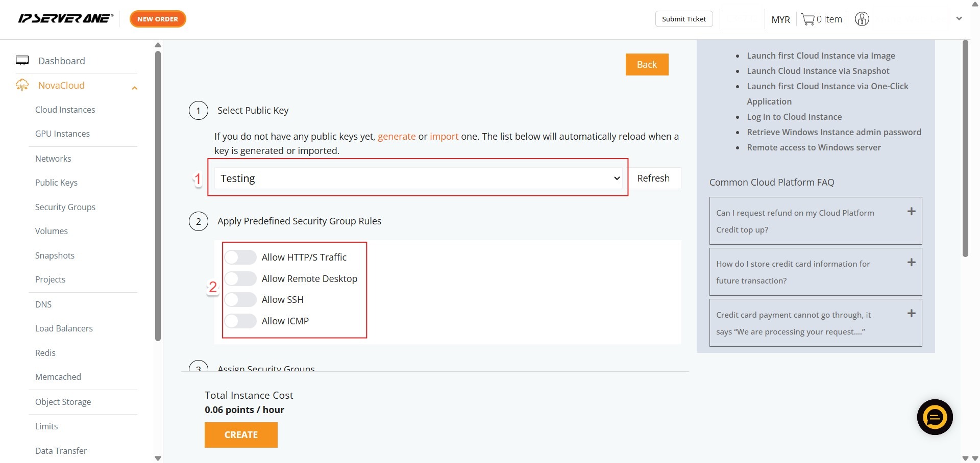
Task: Click the Dashboard monitor icon
Action: click(22, 61)
